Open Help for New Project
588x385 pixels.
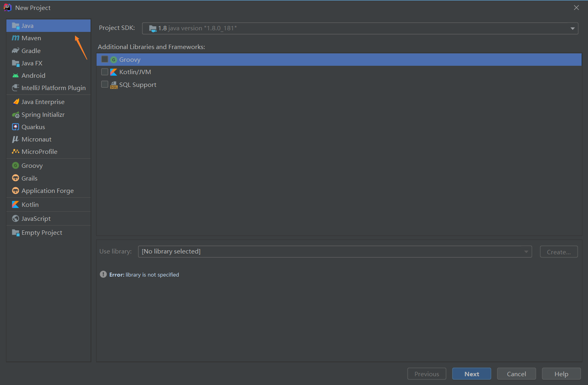[561, 374]
